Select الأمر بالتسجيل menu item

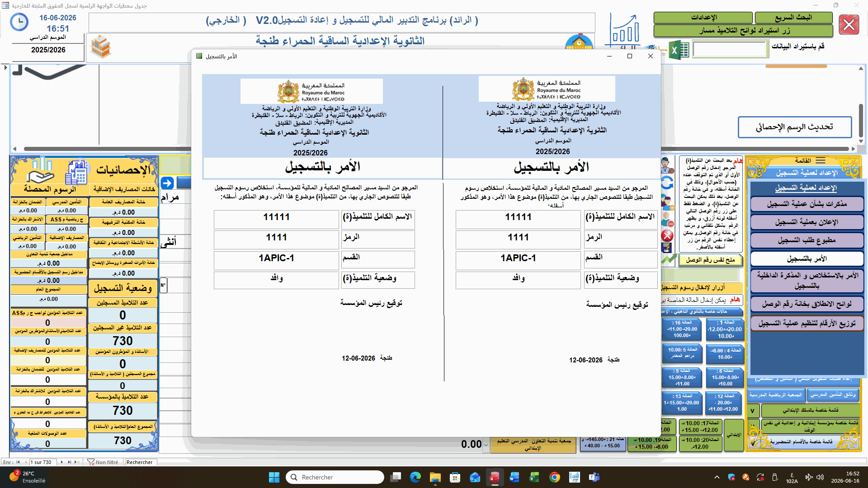[807, 258]
